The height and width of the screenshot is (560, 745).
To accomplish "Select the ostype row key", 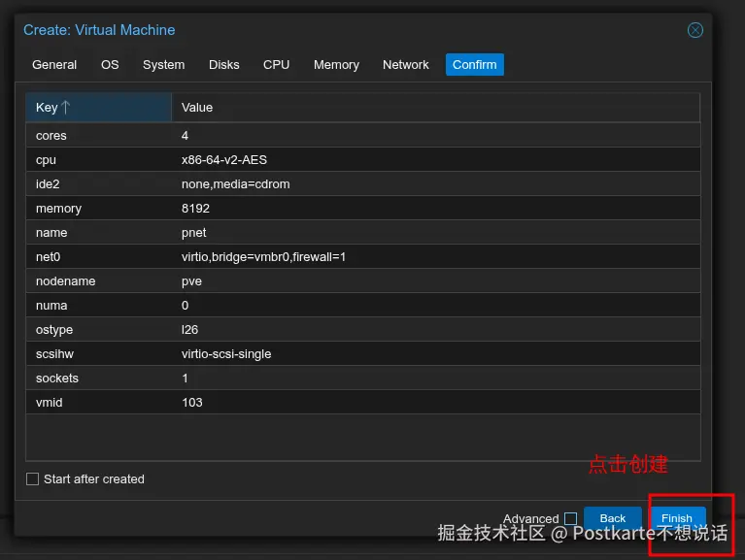I will click(54, 330).
